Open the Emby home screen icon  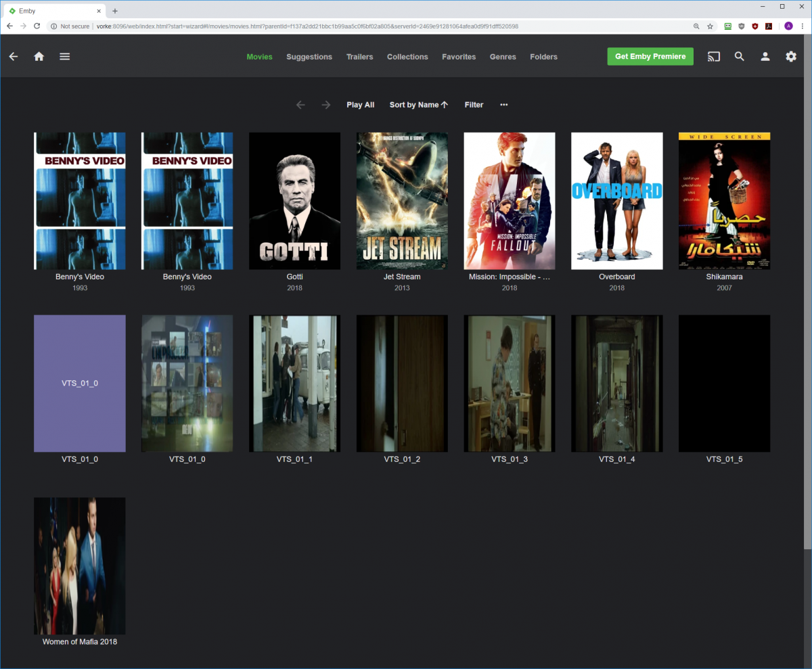click(39, 57)
